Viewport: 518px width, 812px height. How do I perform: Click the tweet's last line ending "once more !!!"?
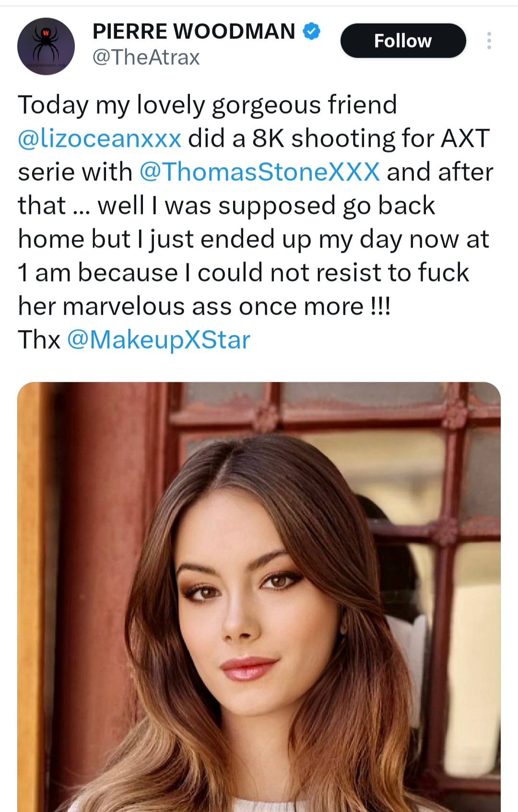(x=204, y=306)
